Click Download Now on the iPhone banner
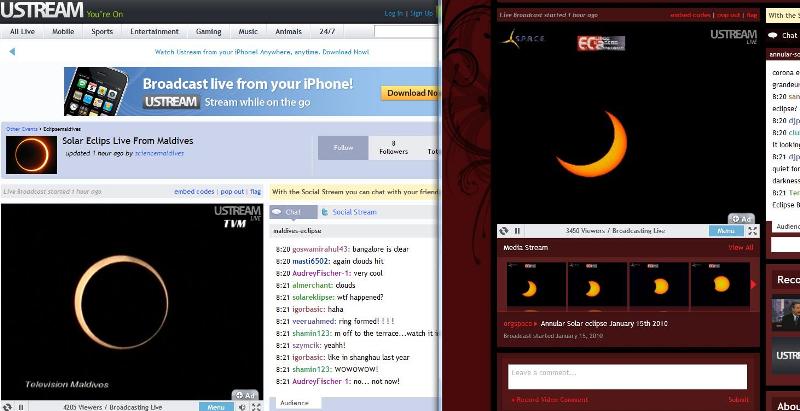This screenshot has height=411, width=800. (x=410, y=93)
